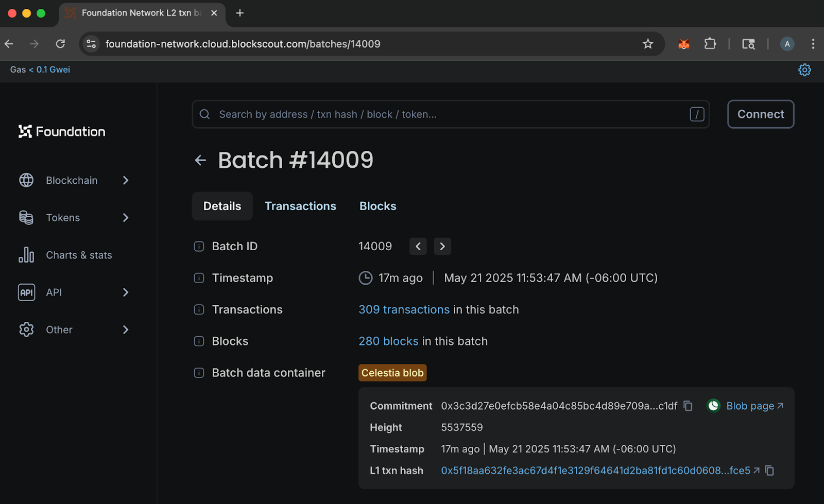Click the Foundation logo
The width and height of the screenshot is (824, 504).
pos(62,132)
